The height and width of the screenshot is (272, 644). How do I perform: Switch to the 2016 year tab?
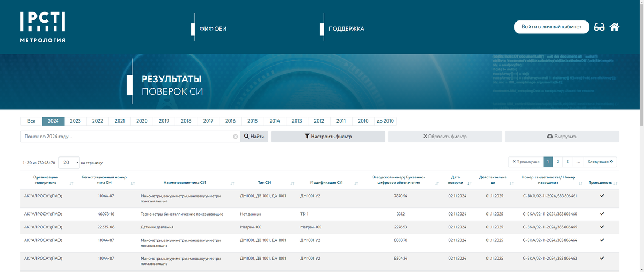(230, 121)
